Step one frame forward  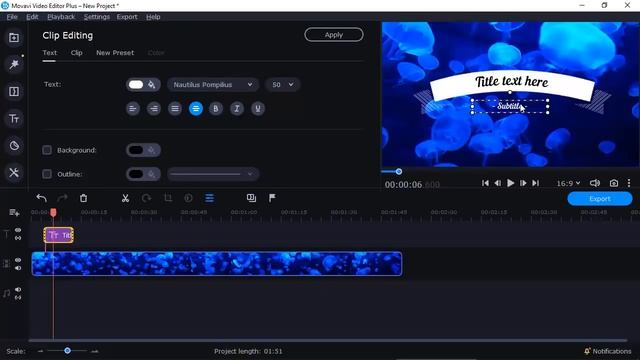tap(523, 183)
